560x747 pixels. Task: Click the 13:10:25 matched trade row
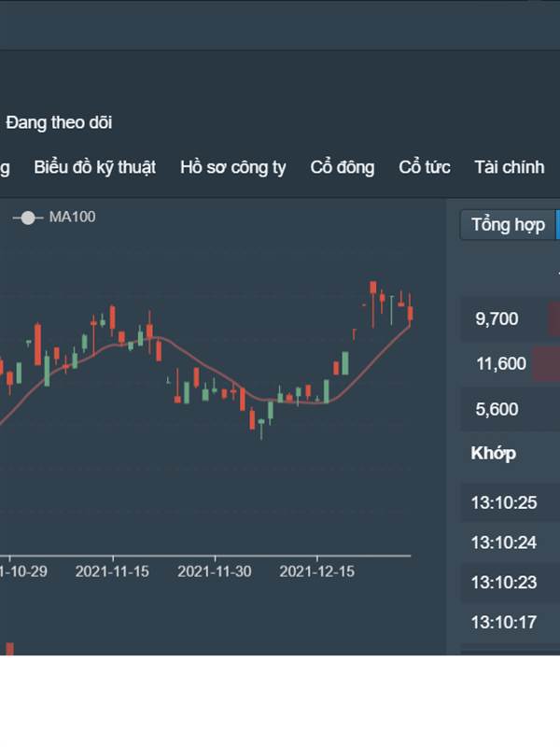pyautogui.click(x=510, y=502)
